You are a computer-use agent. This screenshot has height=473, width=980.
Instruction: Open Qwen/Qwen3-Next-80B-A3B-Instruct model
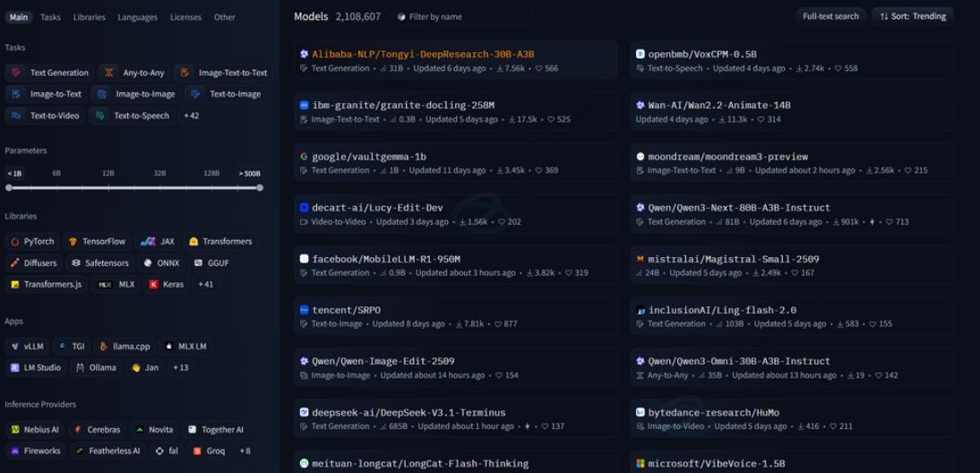click(792, 214)
